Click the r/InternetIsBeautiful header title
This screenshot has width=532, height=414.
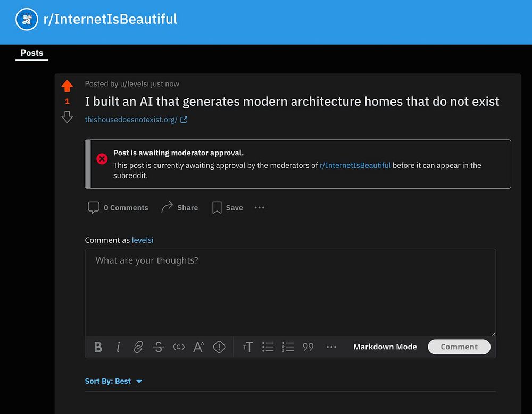click(110, 19)
